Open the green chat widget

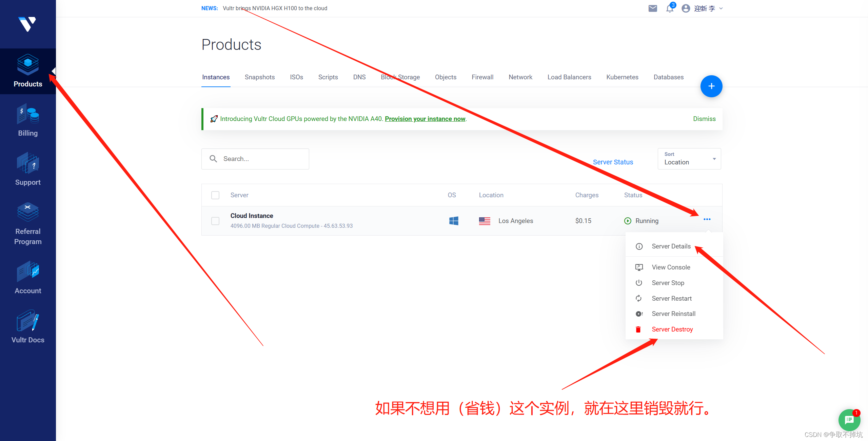(x=849, y=420)
